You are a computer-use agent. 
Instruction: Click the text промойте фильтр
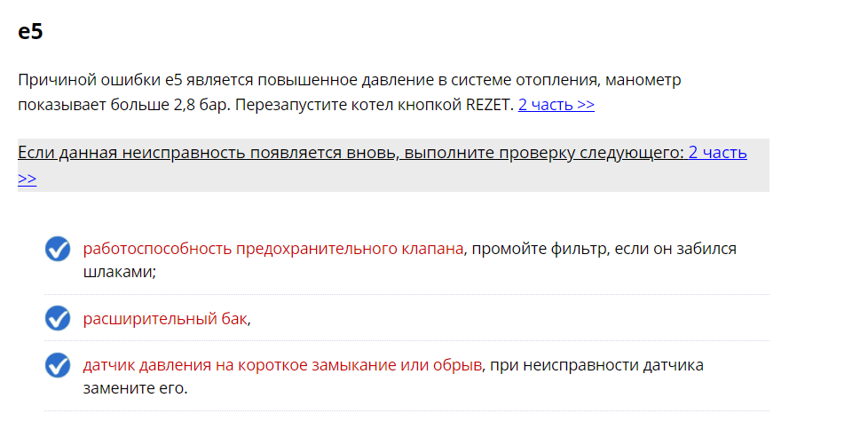537,250
